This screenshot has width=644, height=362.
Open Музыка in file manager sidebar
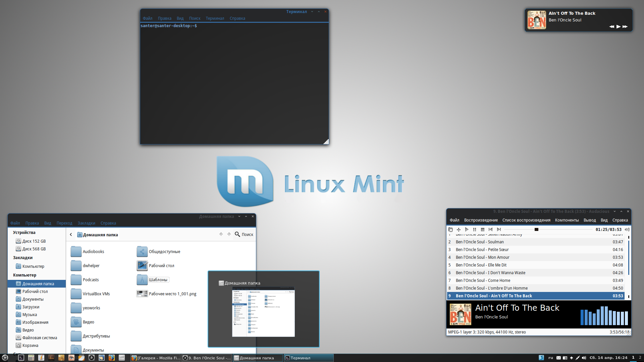pos(37,315)
